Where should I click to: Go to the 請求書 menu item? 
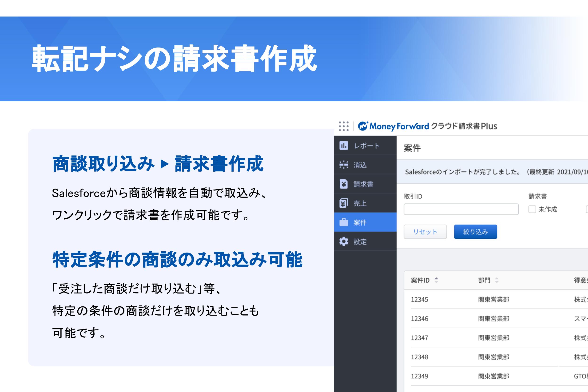point(363,184)
